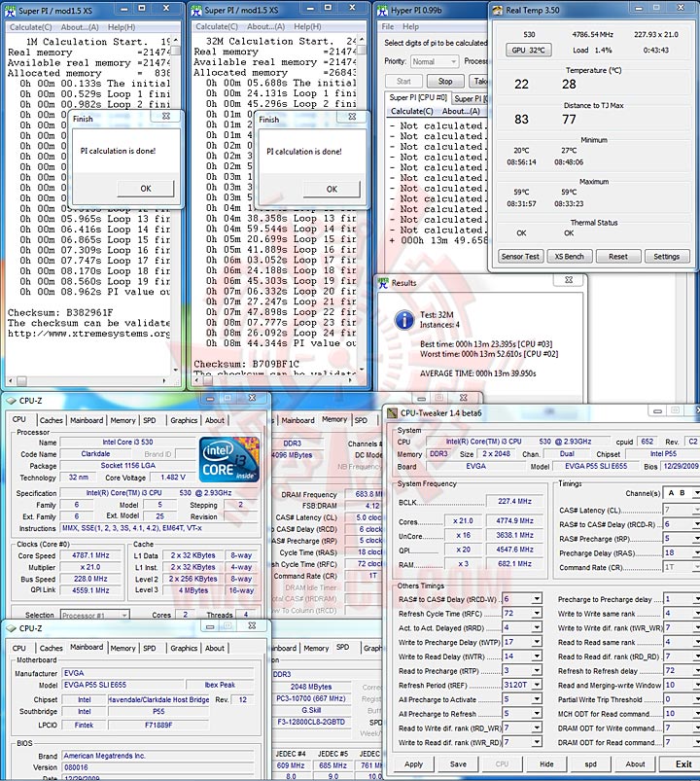The height and width of the screenshot is (781, 700).
Task: Open Help menu in Hyper PI
Action: [x=410, y=26]
